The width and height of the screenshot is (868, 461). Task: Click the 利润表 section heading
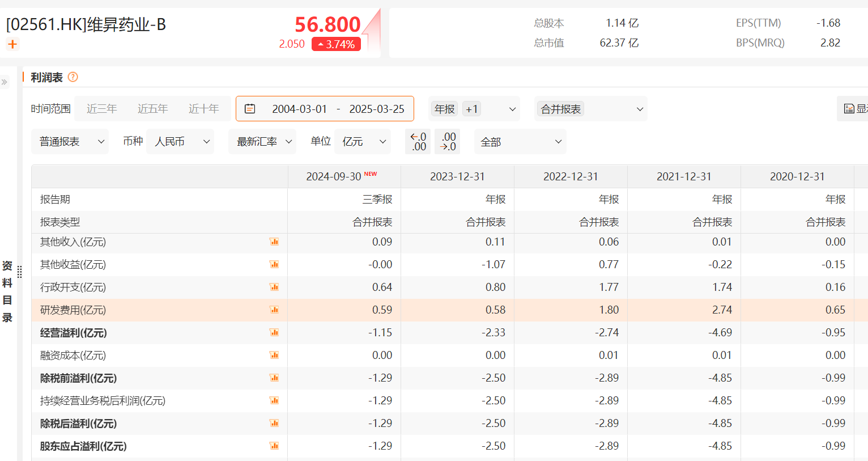(x=46, y=77)
